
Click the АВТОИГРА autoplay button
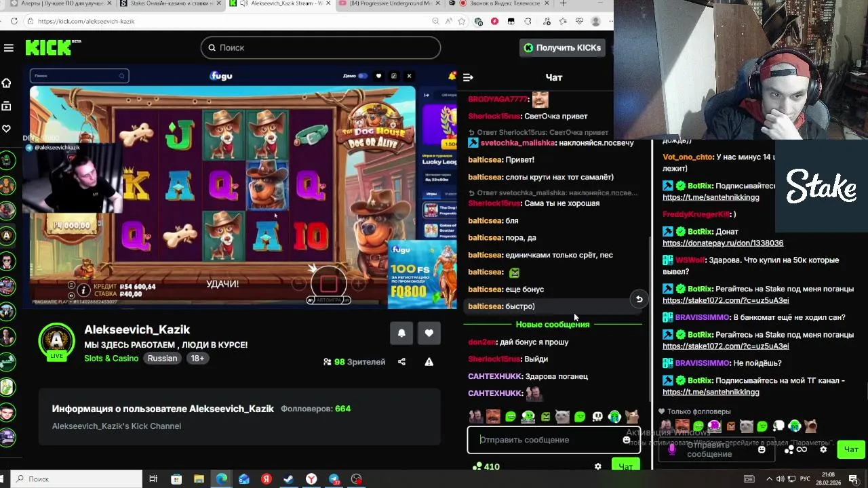pyautogui.click(x=329, y=300)
